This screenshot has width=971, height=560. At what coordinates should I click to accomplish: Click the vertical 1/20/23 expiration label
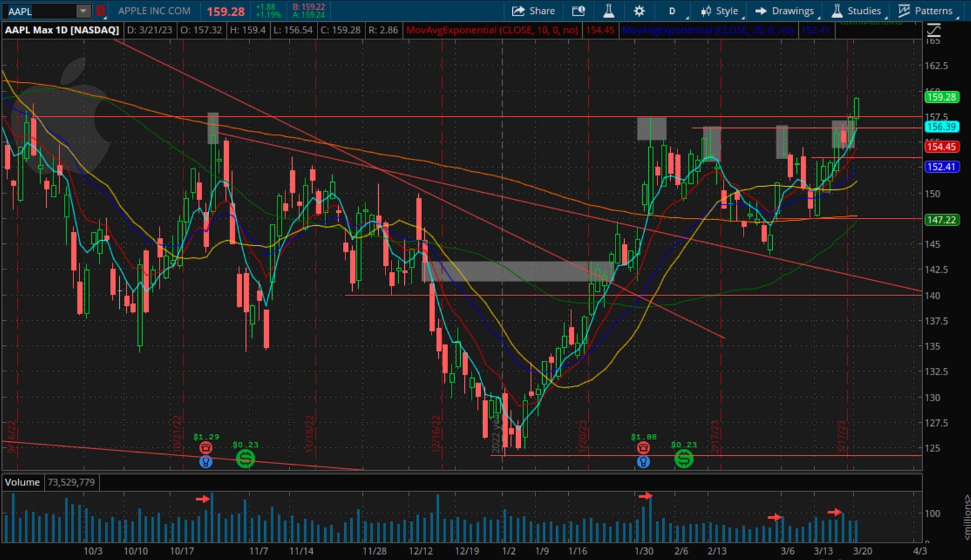[582, 437]
